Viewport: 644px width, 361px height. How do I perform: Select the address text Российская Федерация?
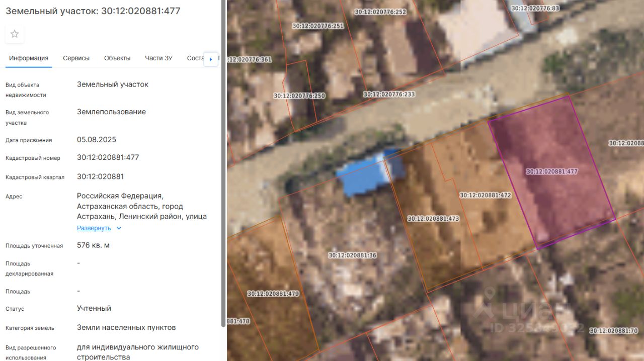tap(120, 196)
